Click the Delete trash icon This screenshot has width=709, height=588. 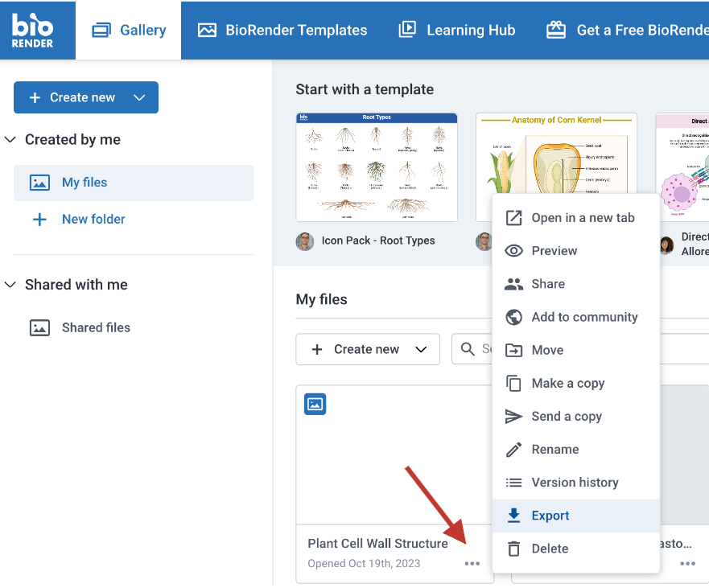coord(513,548)
